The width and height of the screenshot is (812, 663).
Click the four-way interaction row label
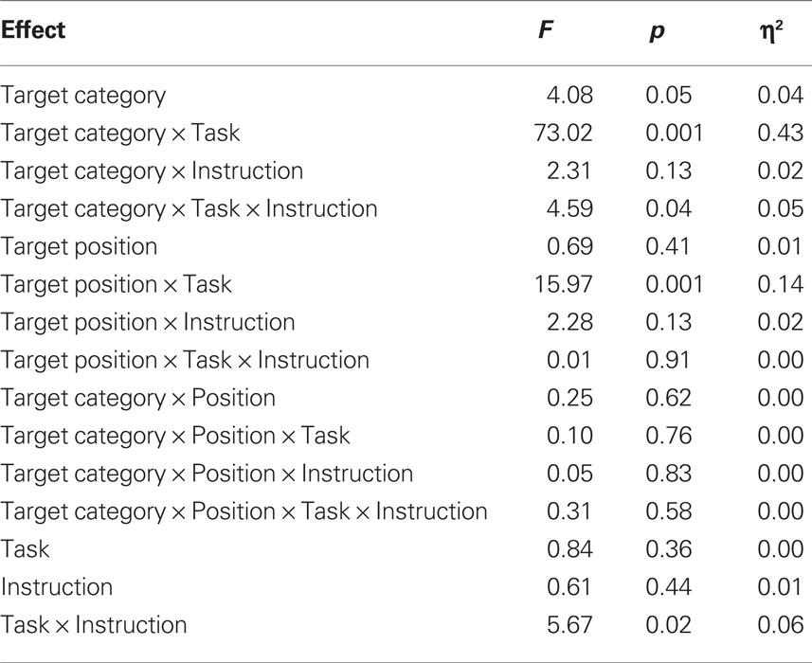click(244, 511)
